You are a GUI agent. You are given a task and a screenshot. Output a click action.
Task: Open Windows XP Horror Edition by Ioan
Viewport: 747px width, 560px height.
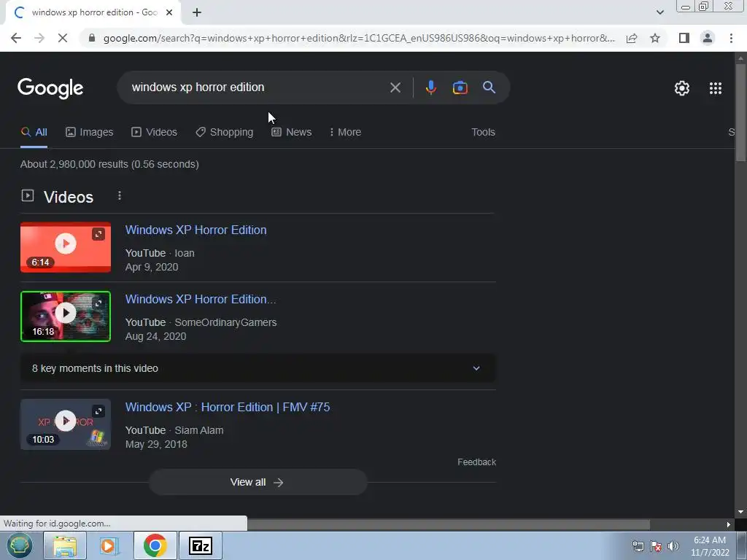click(196, 230)
